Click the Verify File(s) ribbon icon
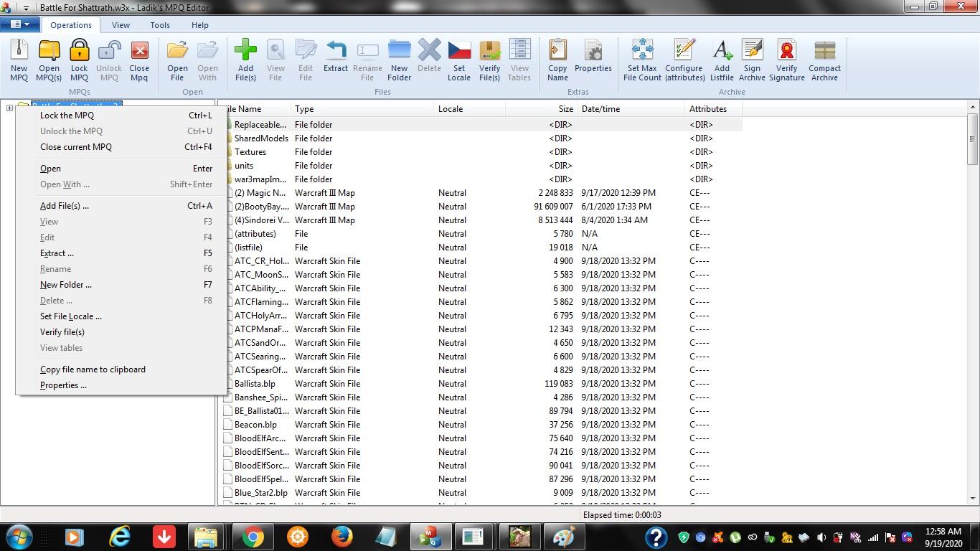Screen dimensions: 980x551 tap(489, 60)
